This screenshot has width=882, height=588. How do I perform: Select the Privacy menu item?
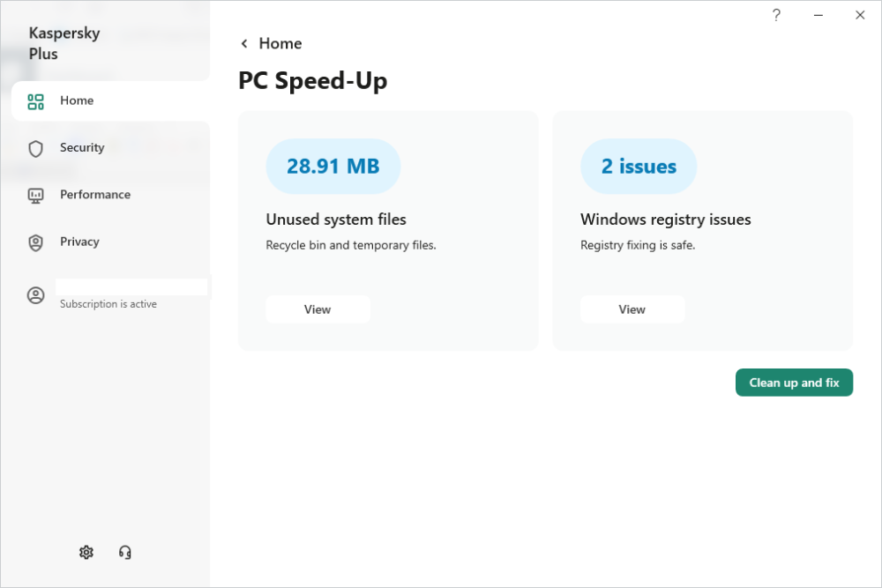(79, 242)
